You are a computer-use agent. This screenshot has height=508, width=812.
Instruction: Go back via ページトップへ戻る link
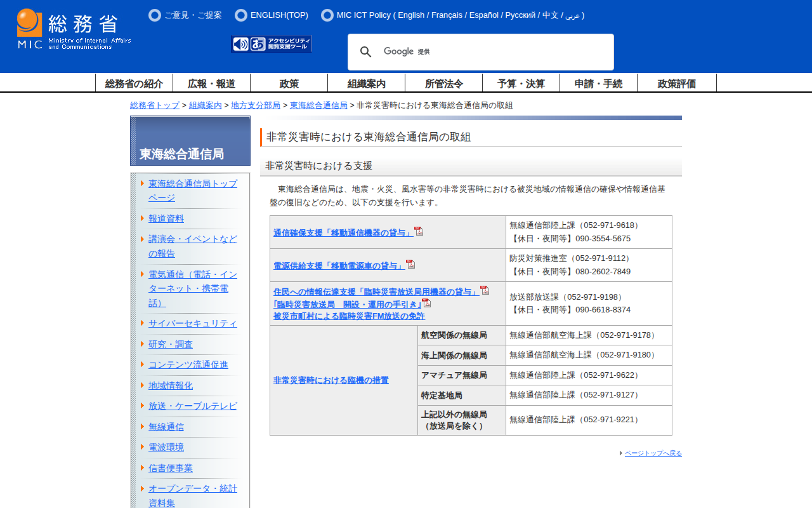click(653, 453)
